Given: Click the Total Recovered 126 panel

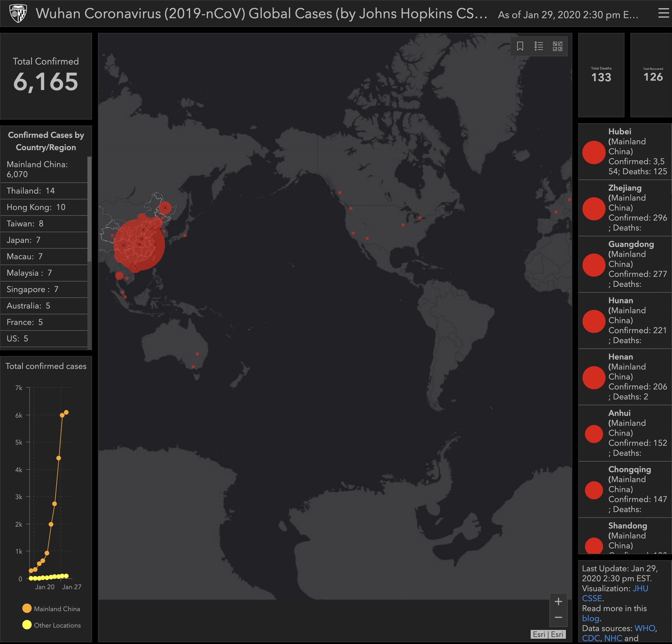Looking at the screenshot, I should (651, 75).
